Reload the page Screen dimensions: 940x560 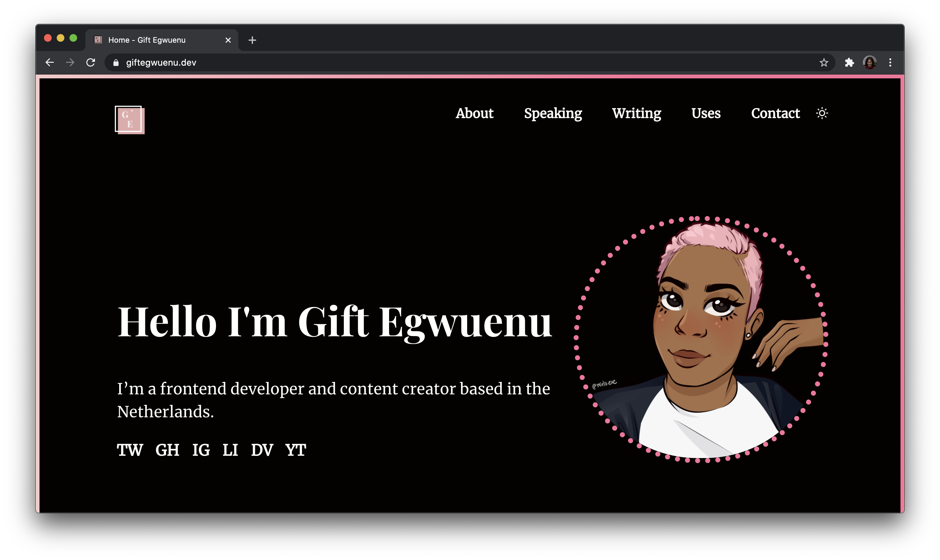pyautogui.click(x=90, y=62)
